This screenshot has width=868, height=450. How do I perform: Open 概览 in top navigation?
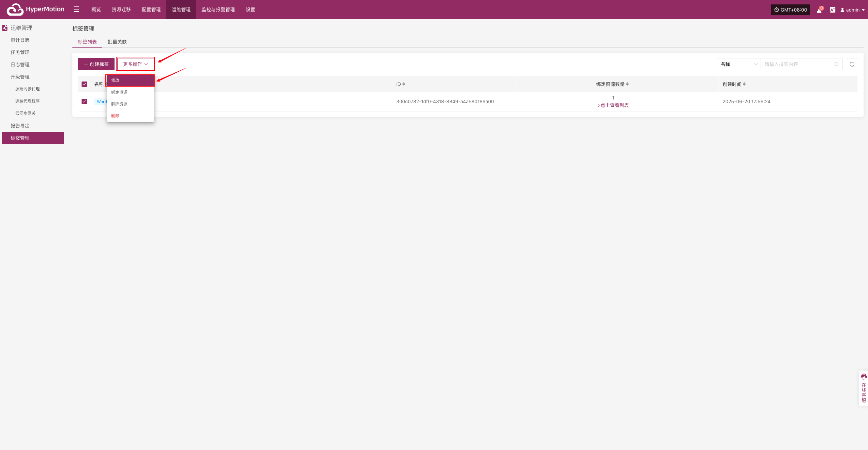pos(96,10)
